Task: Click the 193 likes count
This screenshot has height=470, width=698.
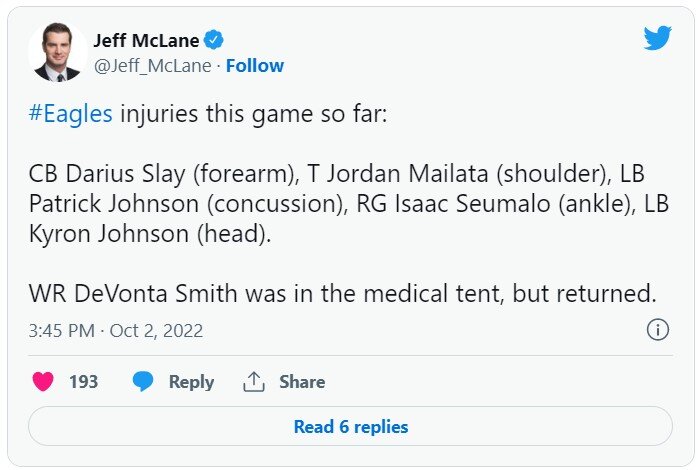Action: (83, 382)
